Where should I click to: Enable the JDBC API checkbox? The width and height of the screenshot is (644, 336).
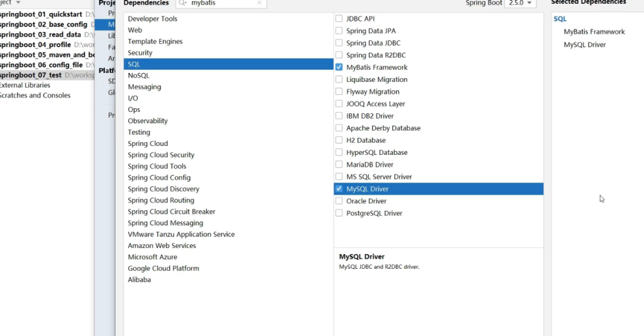pos(340,19)
